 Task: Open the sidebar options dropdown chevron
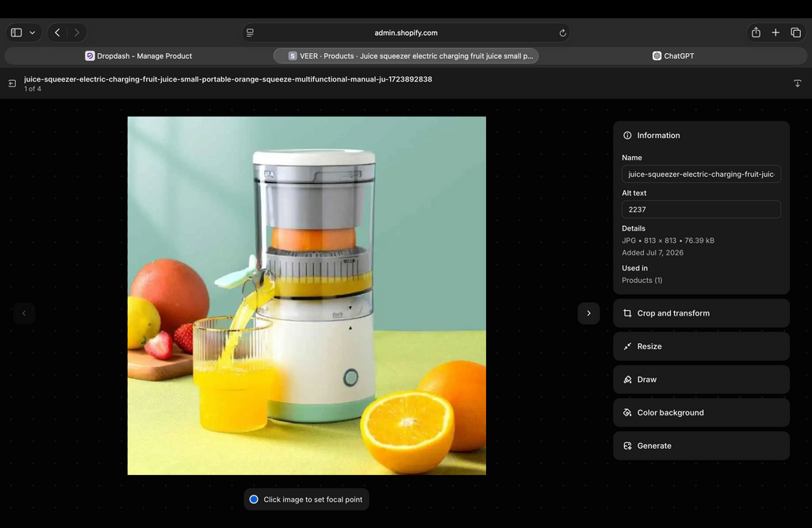(32, 33)
